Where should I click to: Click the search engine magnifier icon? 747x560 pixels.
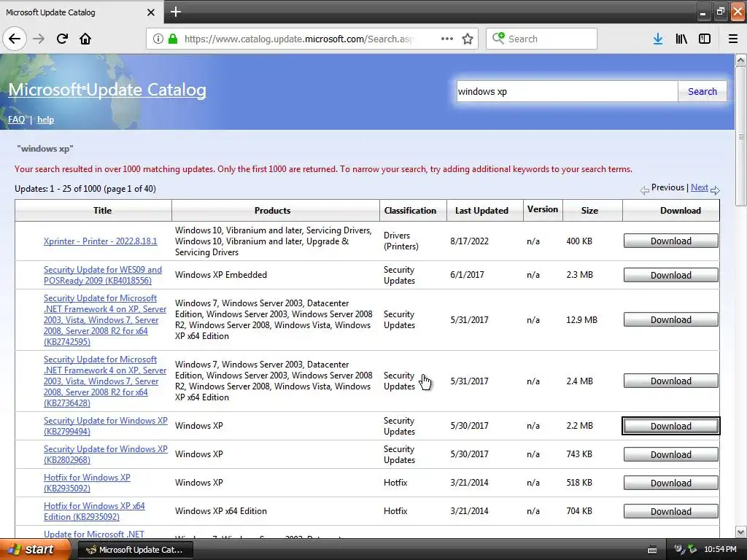coord(498,38)
